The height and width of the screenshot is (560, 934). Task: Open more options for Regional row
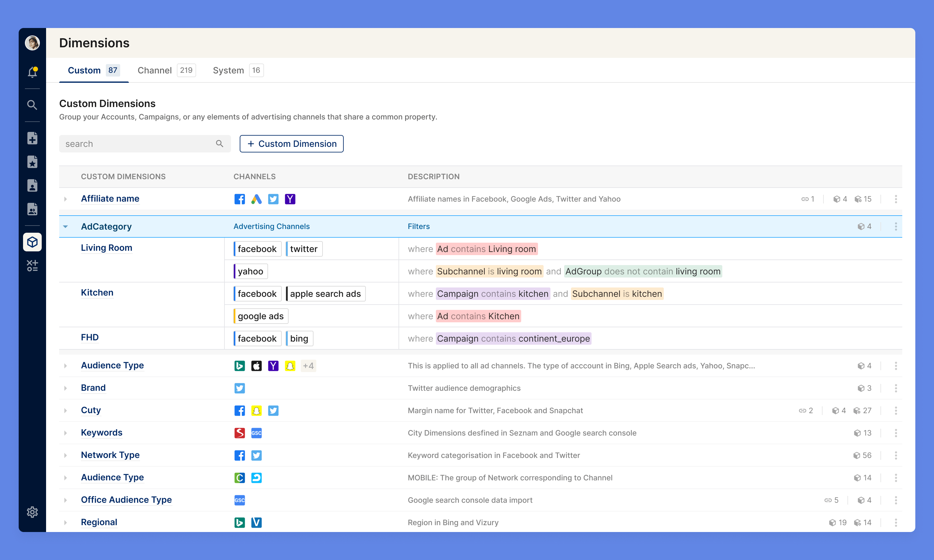[895, 522]
